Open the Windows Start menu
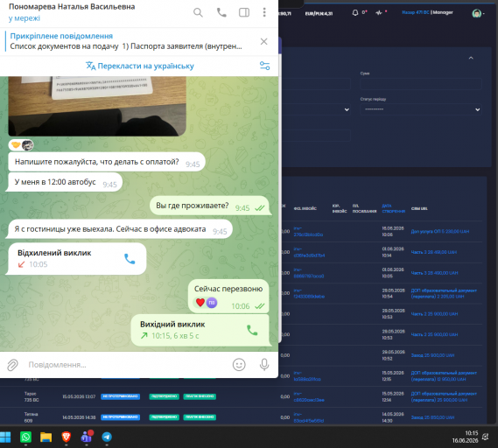Image resolution: width=498 pixels, height=448 pixels. tap(5, 437)
